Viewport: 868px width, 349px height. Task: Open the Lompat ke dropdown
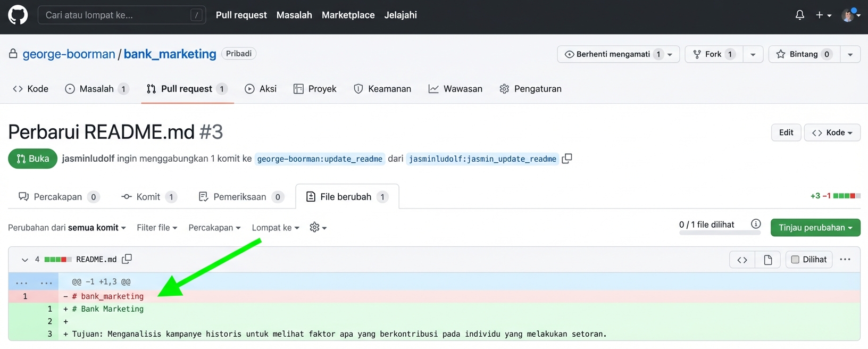point(276,228)
